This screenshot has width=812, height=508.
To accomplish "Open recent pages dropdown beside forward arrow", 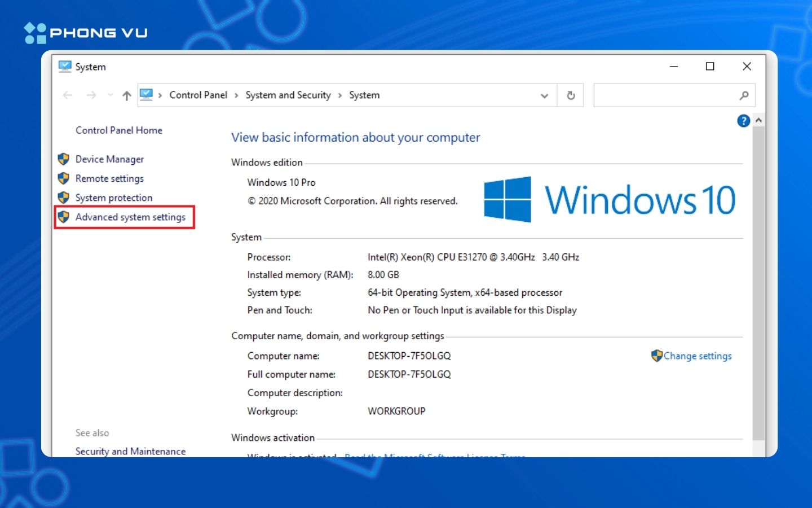I will (109, 95).
